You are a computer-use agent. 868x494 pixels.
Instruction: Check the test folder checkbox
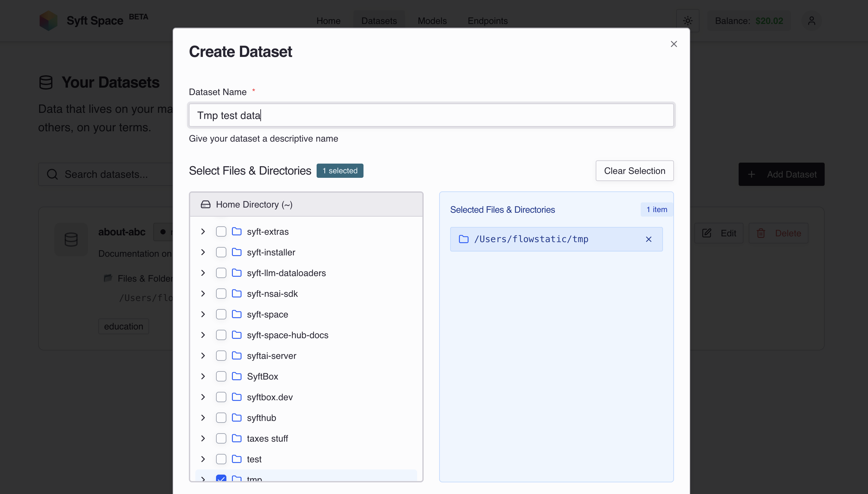pyautogui.click(x=221, y=459)
